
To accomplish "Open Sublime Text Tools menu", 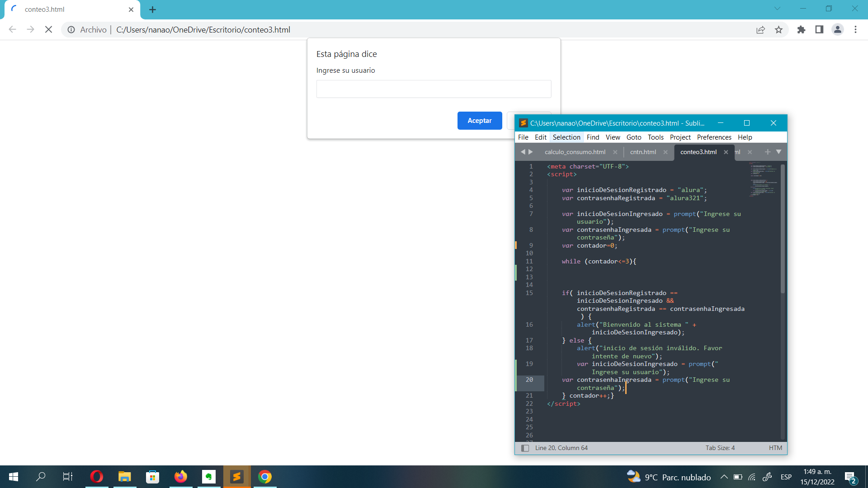I will 656,137.
